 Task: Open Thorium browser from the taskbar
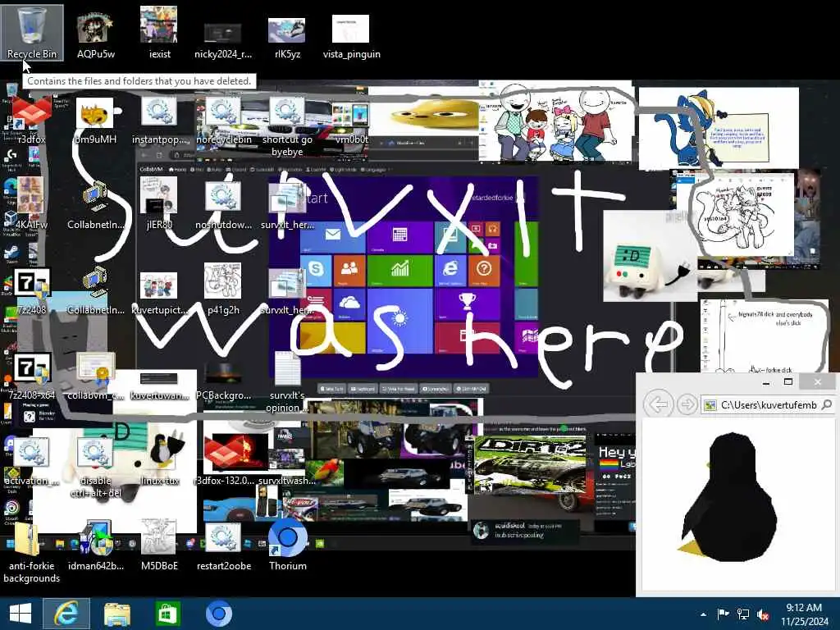[x=218, y=614]
